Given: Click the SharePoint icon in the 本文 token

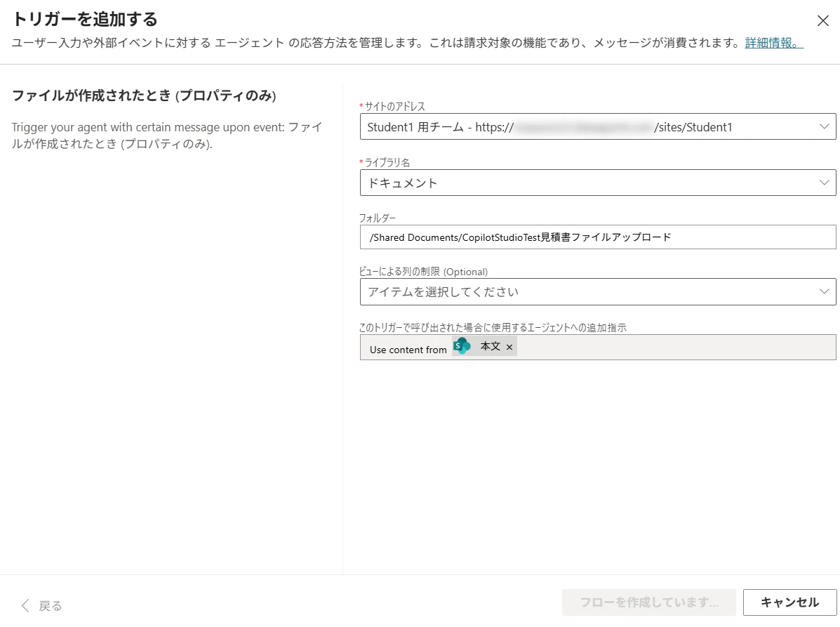Looking at the screenshot, I should click(x=462, y=346).
